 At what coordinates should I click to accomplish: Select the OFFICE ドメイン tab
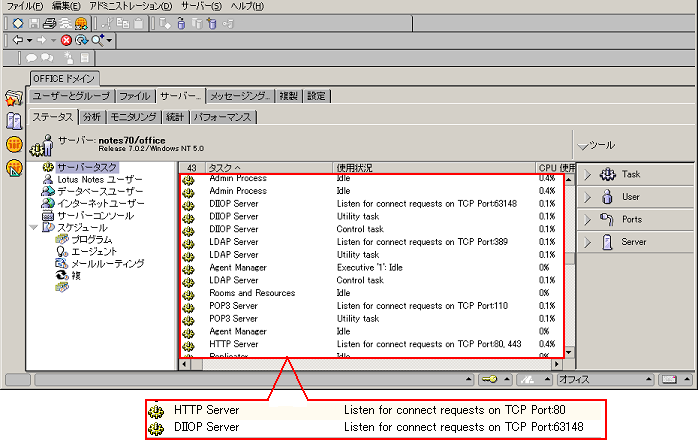[64, 78]
